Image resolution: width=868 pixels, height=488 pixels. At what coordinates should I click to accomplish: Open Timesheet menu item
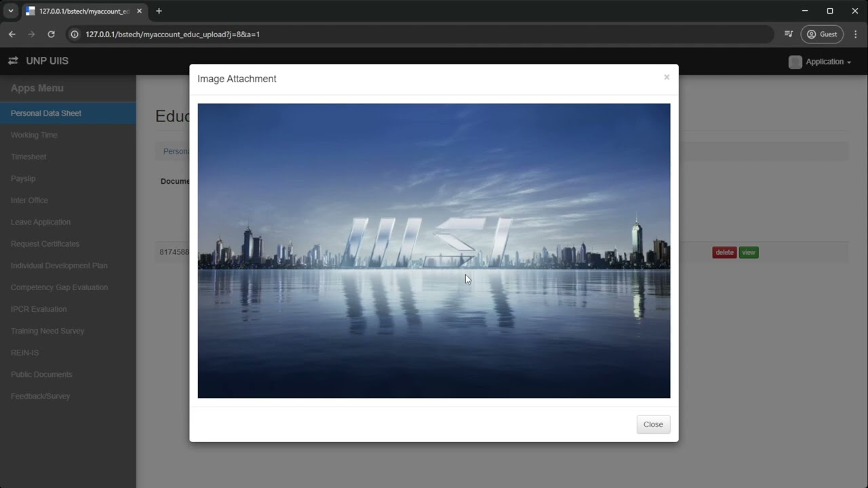(x=68, y=157)
